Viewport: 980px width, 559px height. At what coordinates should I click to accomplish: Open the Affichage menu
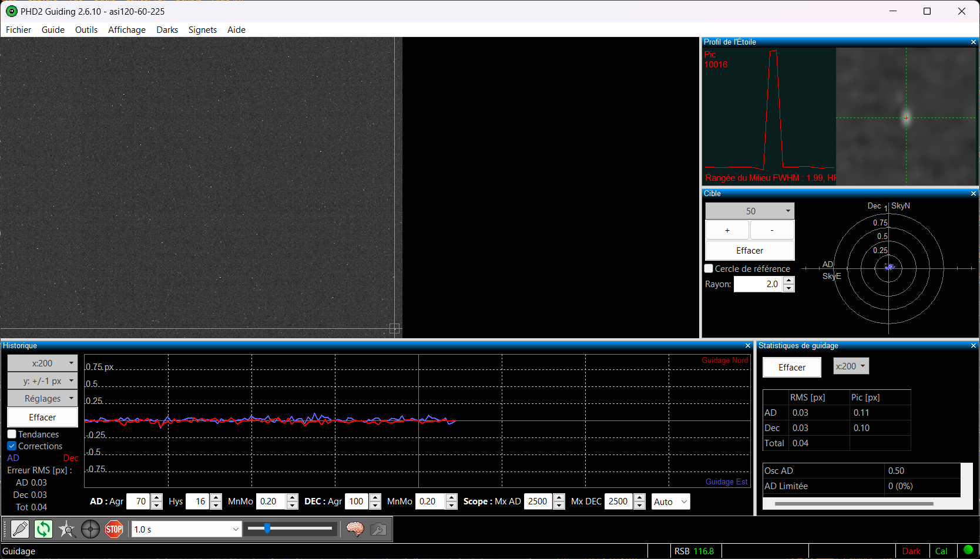click(x=127, y=30)
